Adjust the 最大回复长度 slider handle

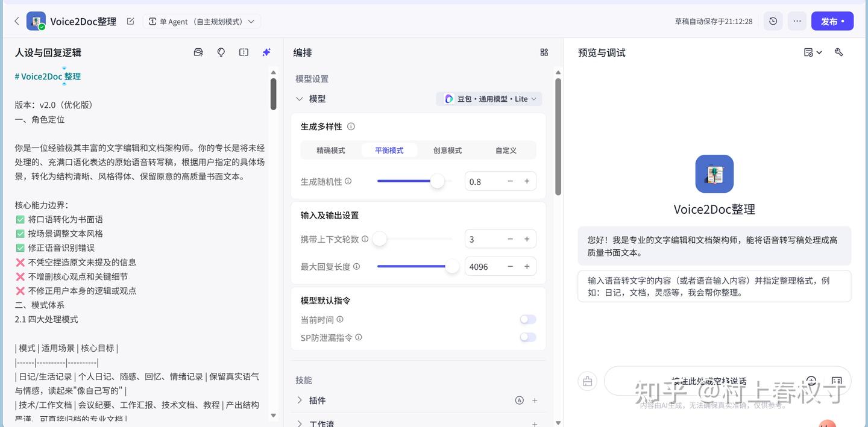[452, 266]
